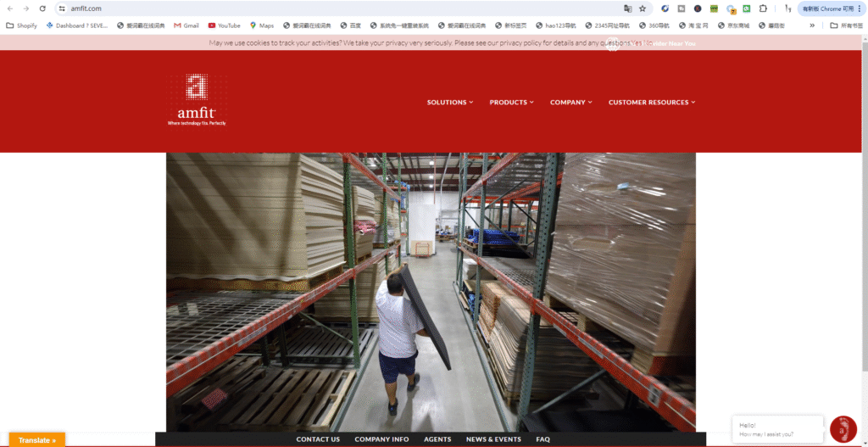Click the site information icon beside amfit.com
The height and width of the screenshot is (447, 868).
(x=62, y=8)
